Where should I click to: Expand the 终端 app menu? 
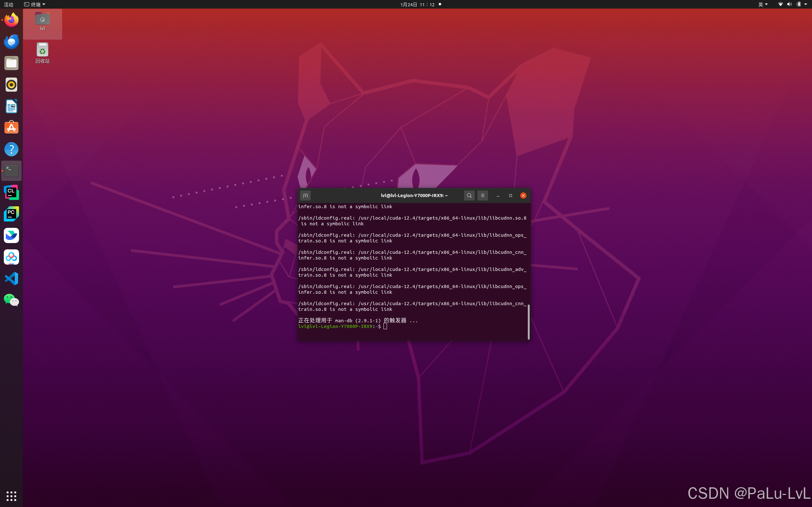(x=35, y=4)
